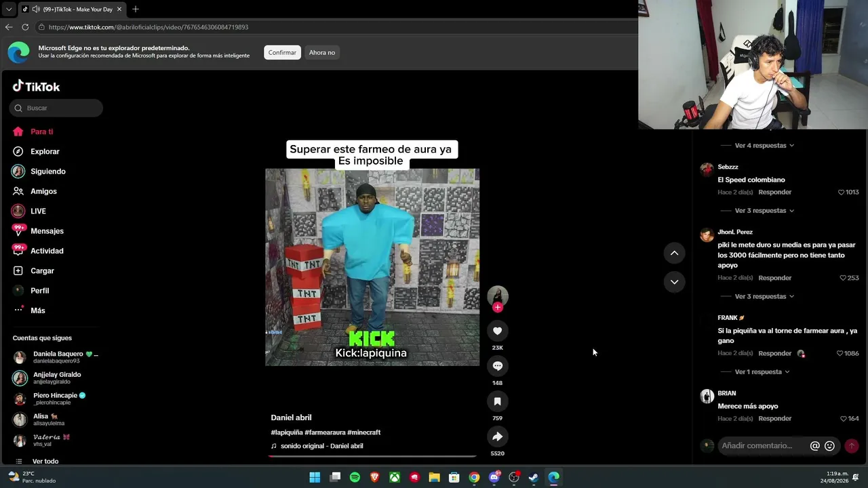Open Sebzzz's profile avatar
This screenshot has width=868, height=488.
[x=707, y=169]
